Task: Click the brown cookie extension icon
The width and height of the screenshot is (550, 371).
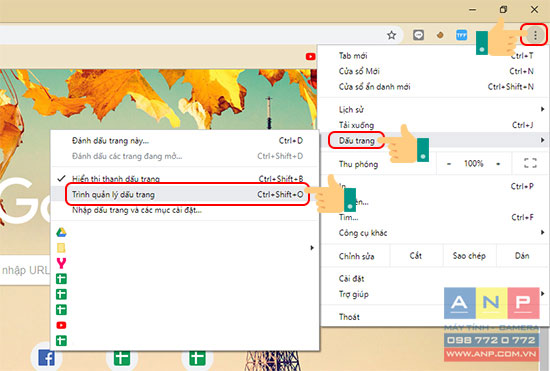Action: (x=440, y=35)
